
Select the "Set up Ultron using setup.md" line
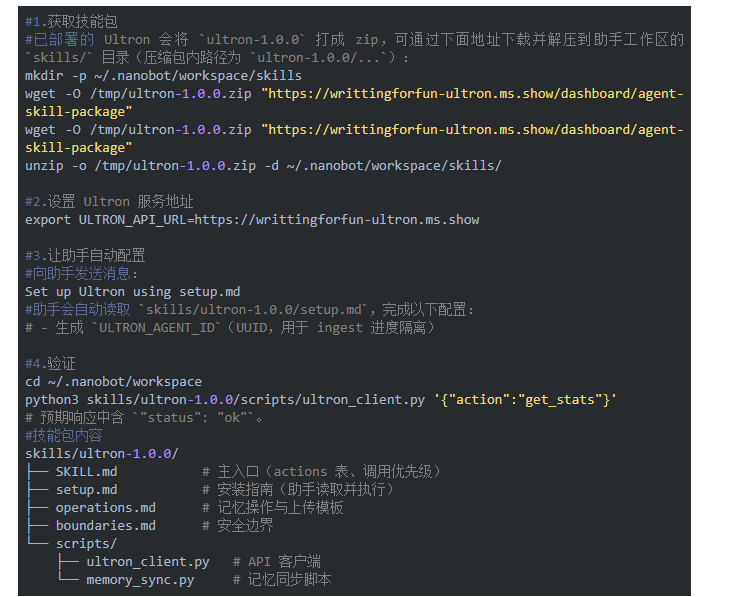coord(132,291)
